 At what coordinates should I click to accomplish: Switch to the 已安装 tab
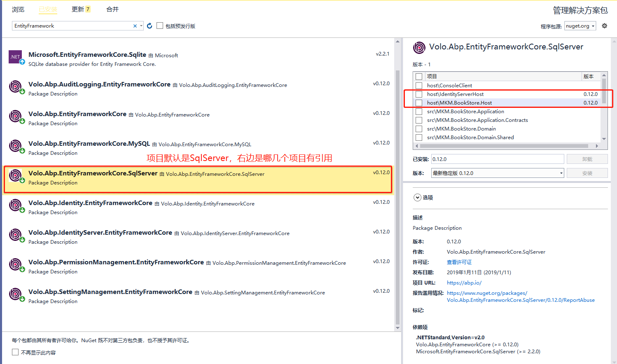tap(48, 9)
